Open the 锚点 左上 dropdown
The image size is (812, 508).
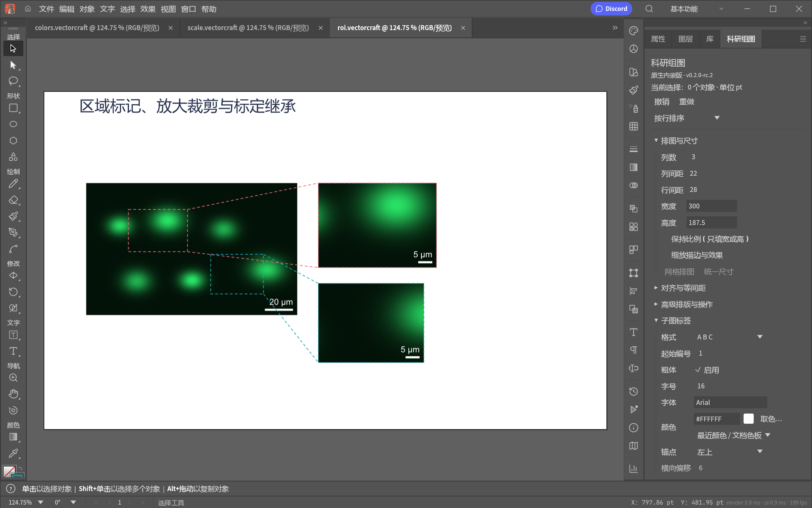pos(730,452)
